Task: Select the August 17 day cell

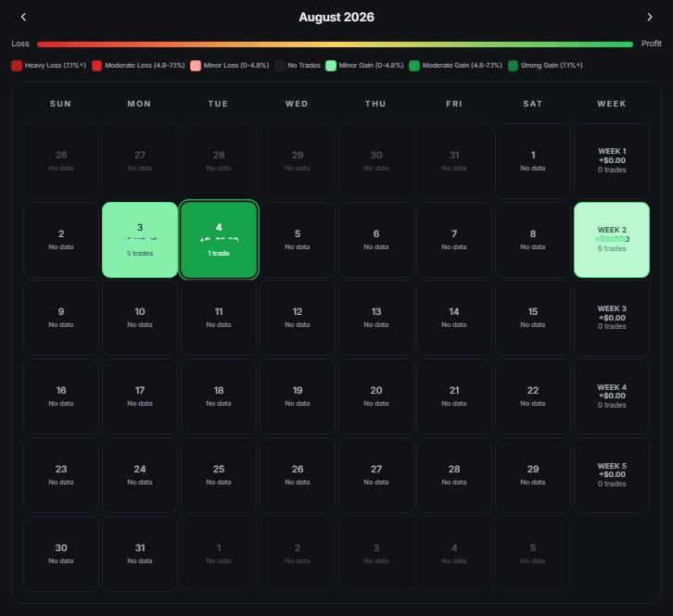Action: click(x=140, y=396)
